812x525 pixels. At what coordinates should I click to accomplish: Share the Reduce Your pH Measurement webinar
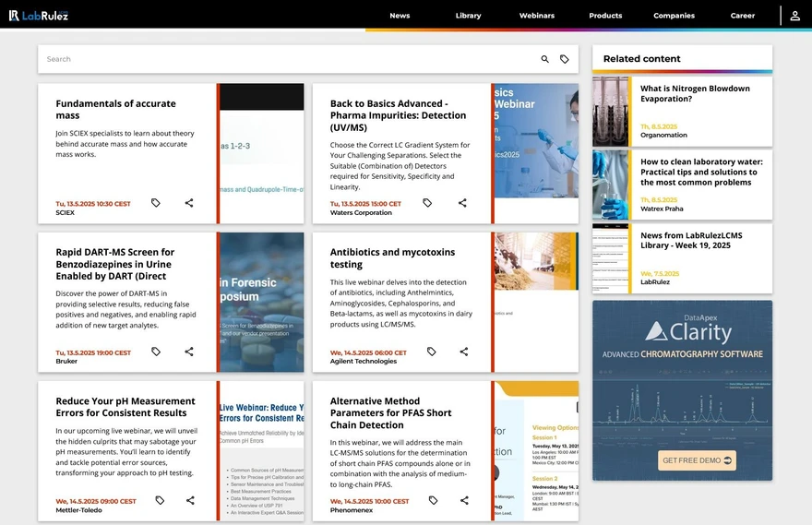[x=190, y=500]
